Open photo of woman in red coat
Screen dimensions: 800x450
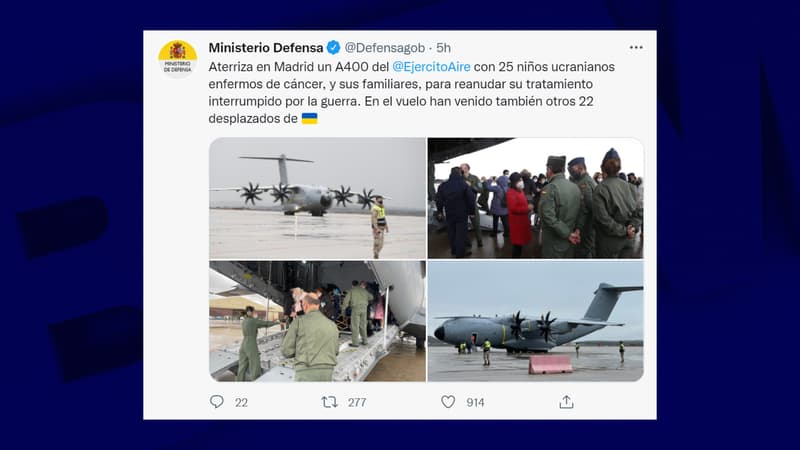(x=536, y=198)
